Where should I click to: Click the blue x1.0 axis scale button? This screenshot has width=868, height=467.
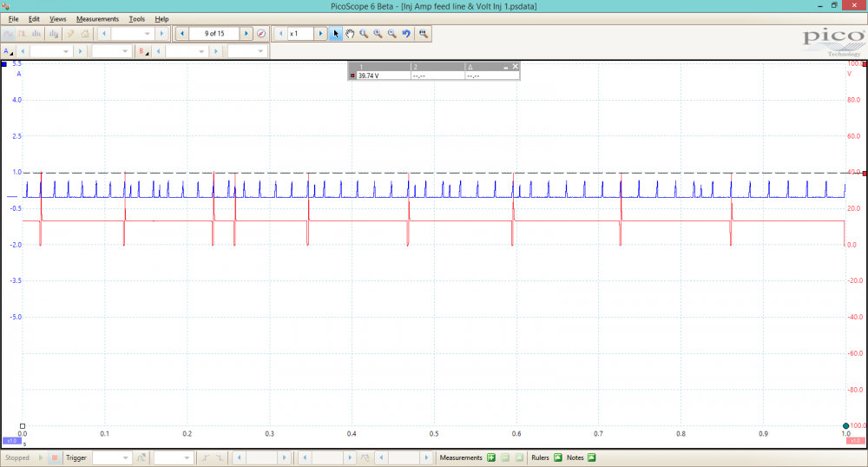[x=11, y=441]
